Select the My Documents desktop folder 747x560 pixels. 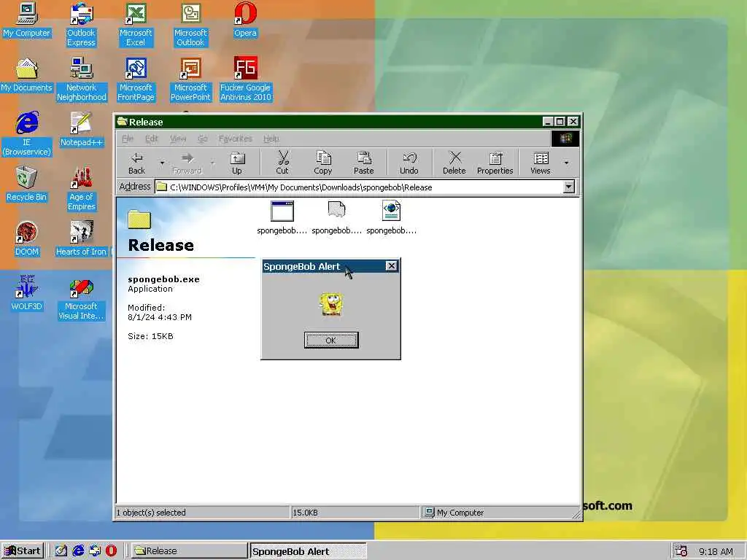pyautogui.click(x=26, y=75)
